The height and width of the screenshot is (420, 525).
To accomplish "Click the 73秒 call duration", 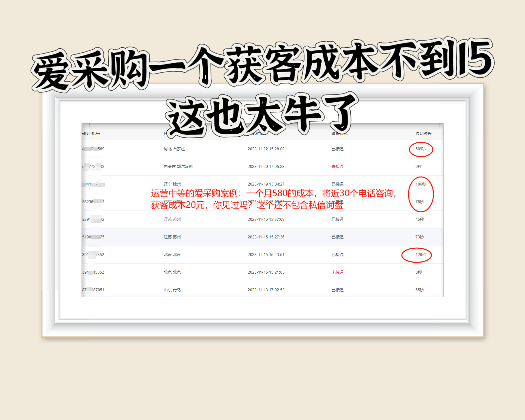I will 419,237.
